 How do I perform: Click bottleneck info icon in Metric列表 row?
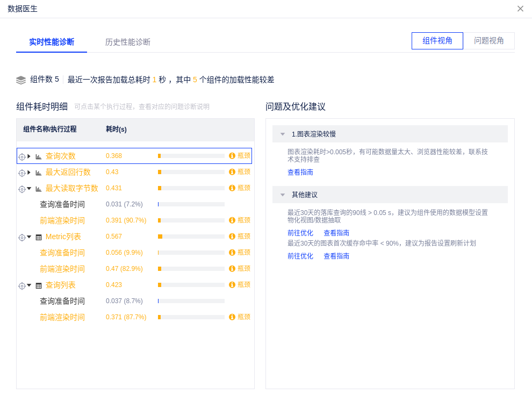point(232,237)
